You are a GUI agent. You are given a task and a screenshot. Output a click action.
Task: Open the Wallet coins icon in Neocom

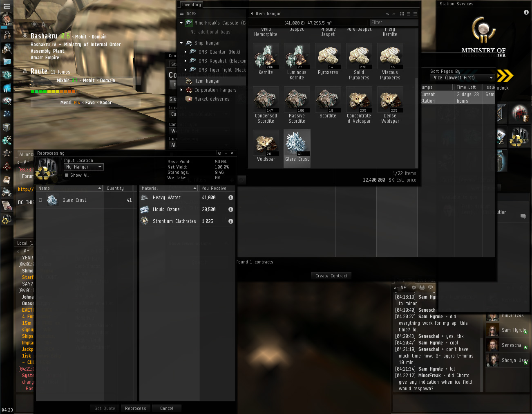7,140
